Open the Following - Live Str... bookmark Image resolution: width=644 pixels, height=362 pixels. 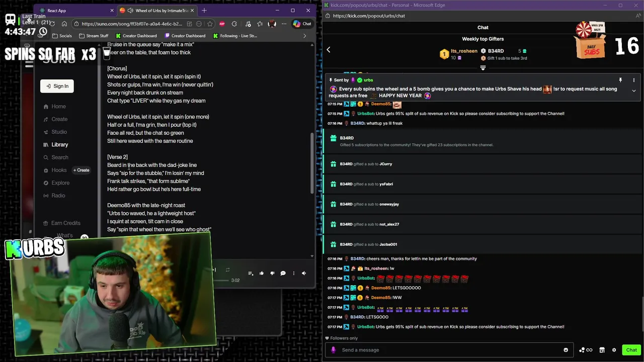235,36
